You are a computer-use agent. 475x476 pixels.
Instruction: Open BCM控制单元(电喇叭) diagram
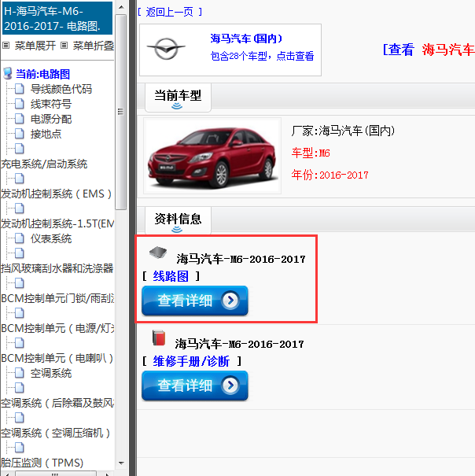coord(57,358)
